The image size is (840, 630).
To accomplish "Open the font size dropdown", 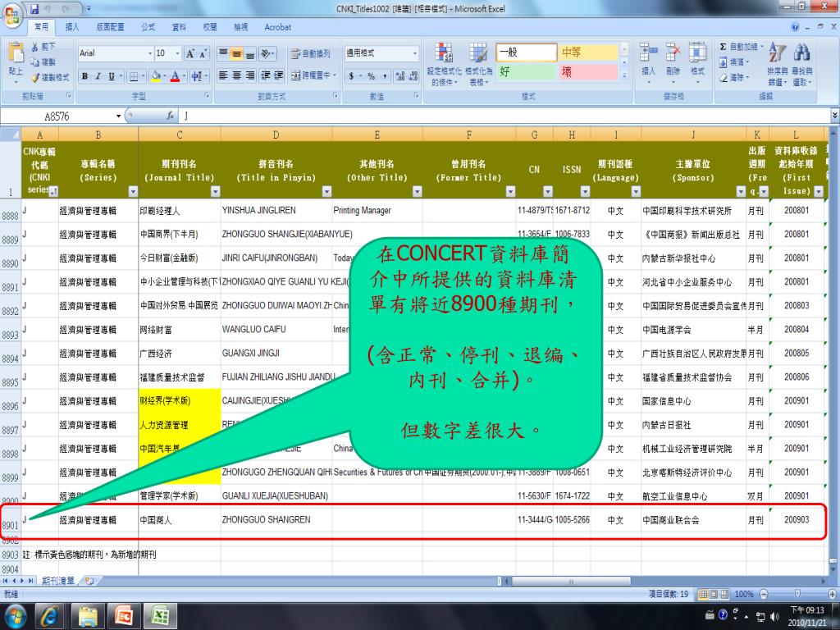I will click(x=177, y=53).
